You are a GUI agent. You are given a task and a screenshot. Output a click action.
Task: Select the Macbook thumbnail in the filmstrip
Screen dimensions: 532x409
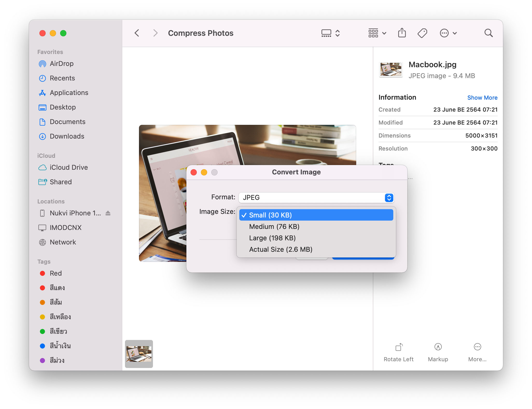[x=139, y=354]
